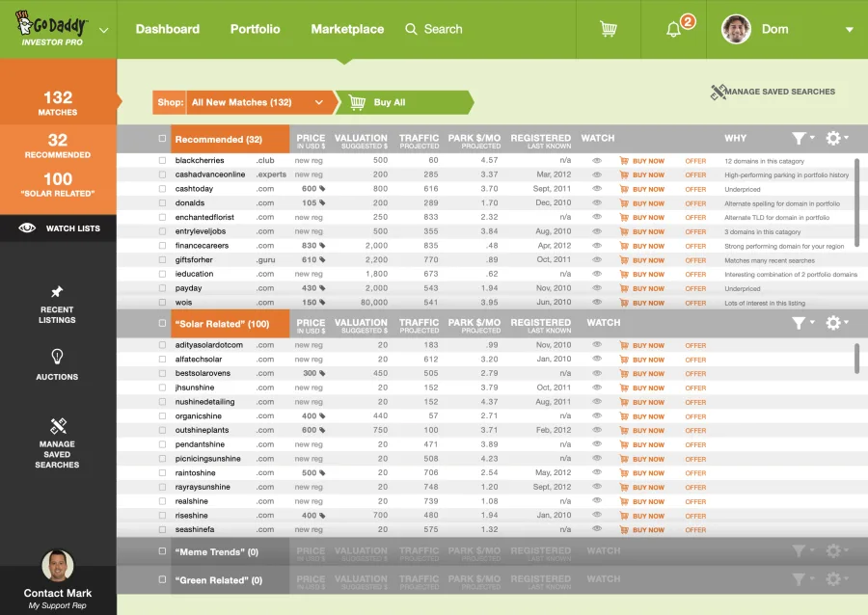This screenshot has width=868, height=615.
Task: Click Buy Now cart for giftsforher
Action: pos(624,260)
